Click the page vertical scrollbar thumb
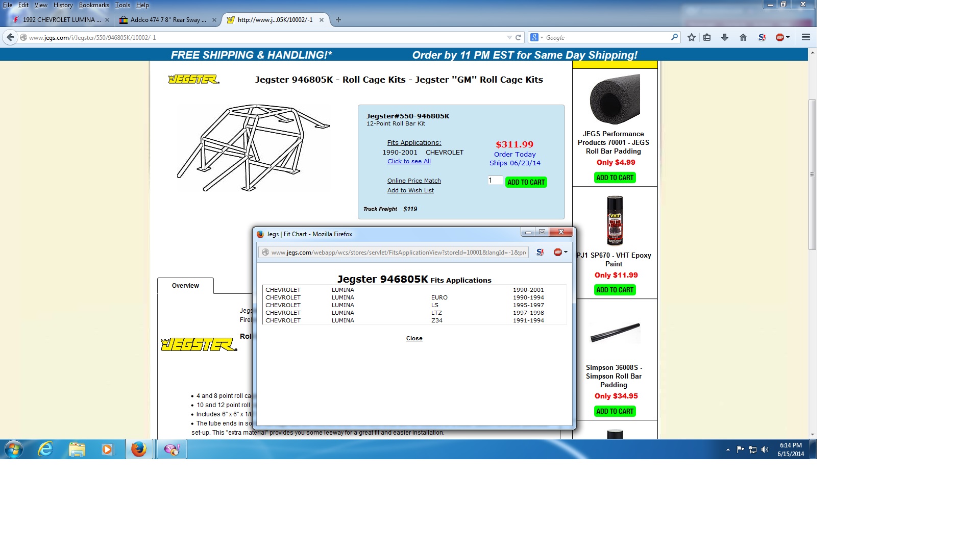 (812, 173)
